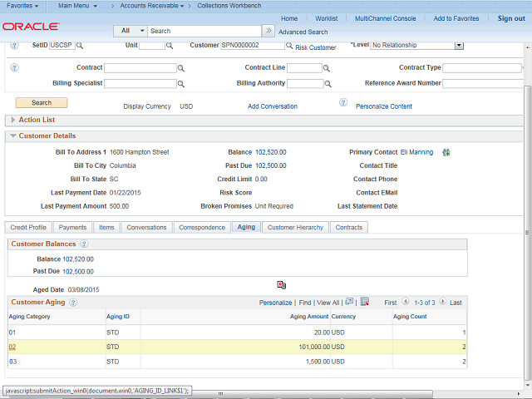532x399 pixels.
Task: Download Customer Aging grid to spreadsheet icon
Action: click(x=364, y=302)
